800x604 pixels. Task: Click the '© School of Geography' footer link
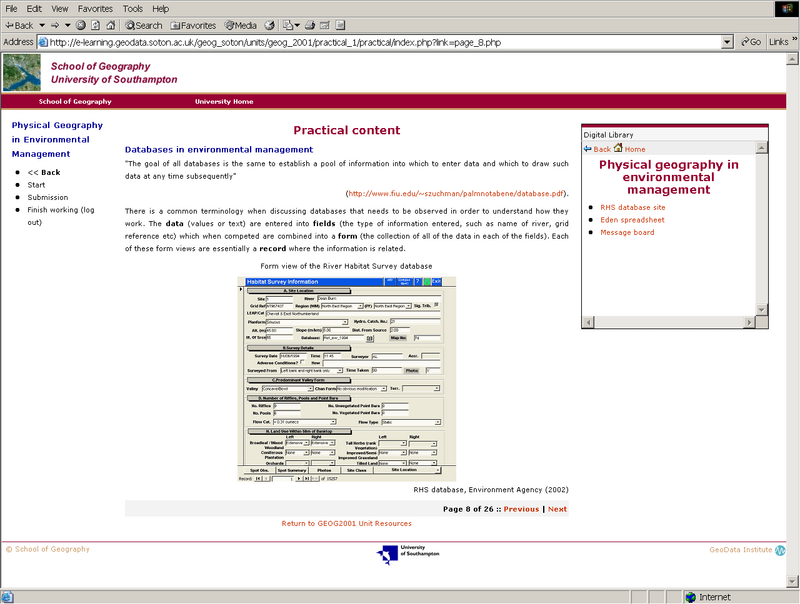click(x=47, y=549)
